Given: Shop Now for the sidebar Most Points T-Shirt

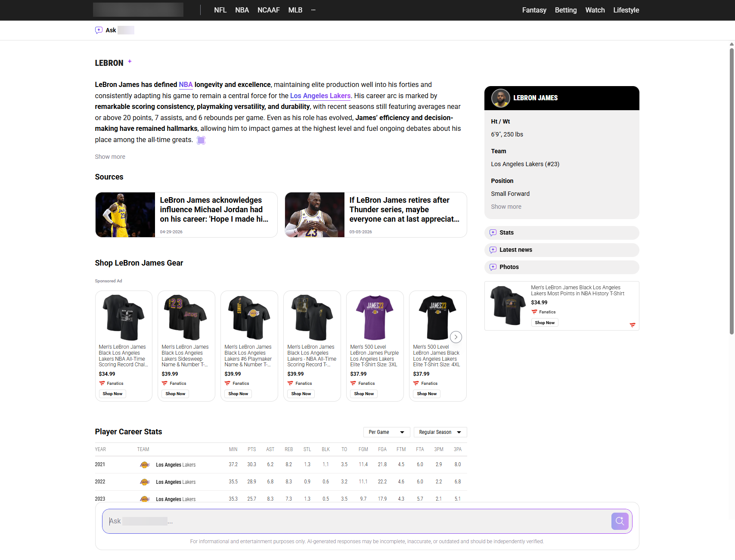Looking at the screenshot, I should pos(545,323).
